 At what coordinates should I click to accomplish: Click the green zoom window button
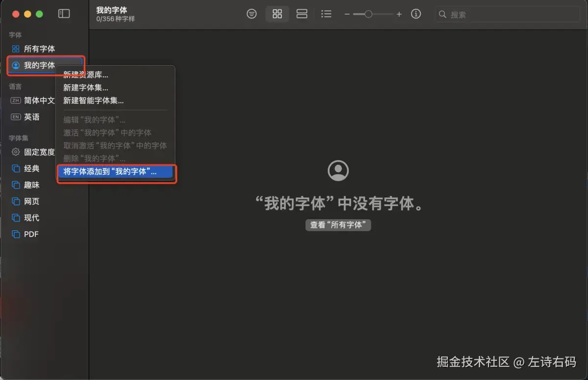[39, 14]
